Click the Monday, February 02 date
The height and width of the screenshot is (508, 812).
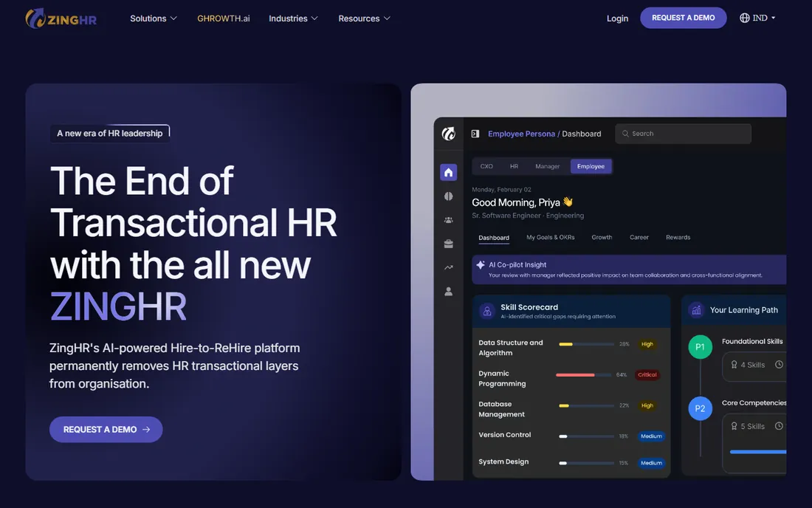point(501,190)
